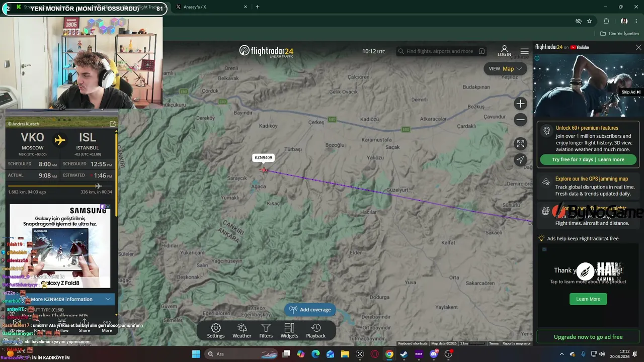The height and width of the screenshot is (362, 644).
Task: Expand the VIEW Map dropdown
Action: [505, 69]
